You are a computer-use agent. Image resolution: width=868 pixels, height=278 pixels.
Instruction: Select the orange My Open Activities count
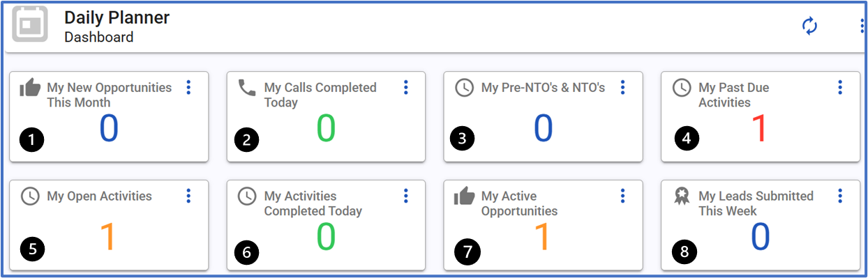coord(108,237)
